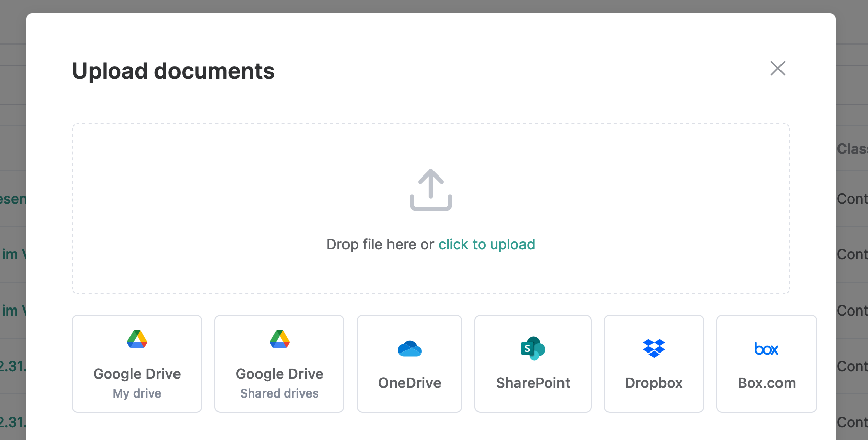Click the Dropbox logo icon
Screen dimensions: 868x440
[x=654, y=348]
